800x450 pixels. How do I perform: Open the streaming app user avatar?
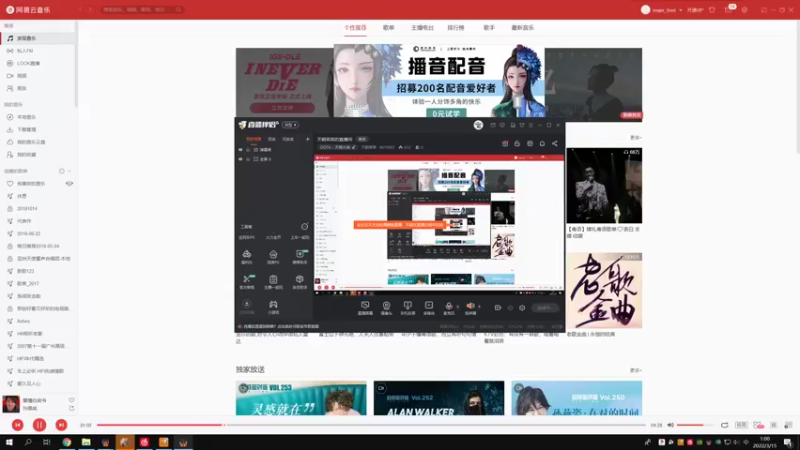[478, 125]
